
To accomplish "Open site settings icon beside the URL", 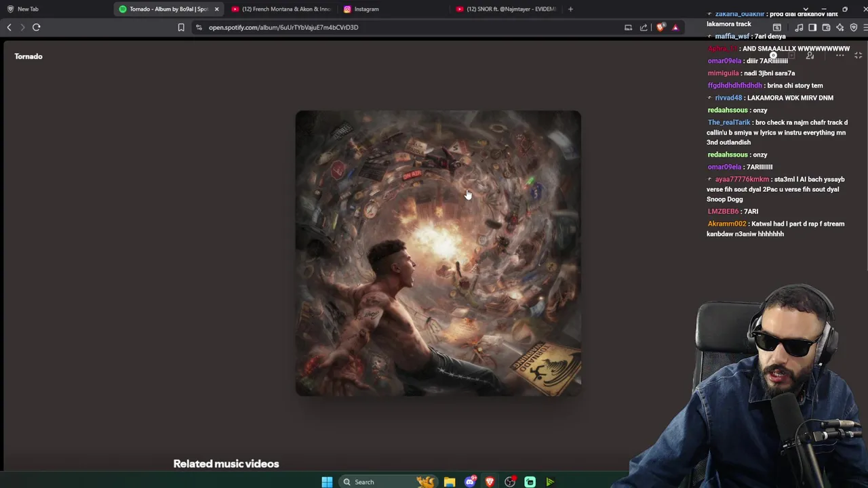I will [199, 27].
